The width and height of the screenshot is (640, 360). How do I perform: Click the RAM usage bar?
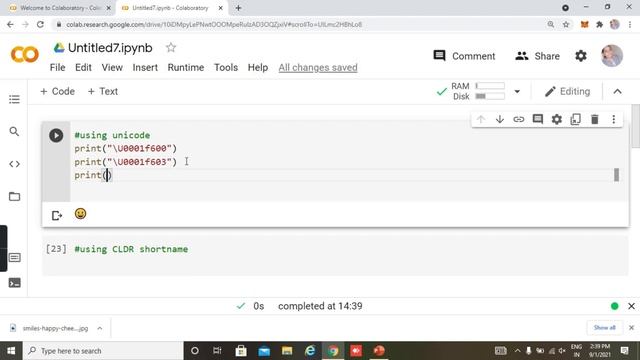click(490, 86)
